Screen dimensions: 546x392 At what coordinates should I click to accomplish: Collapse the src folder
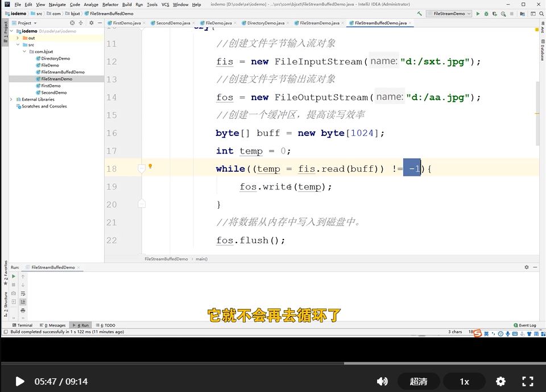point(18,44)
